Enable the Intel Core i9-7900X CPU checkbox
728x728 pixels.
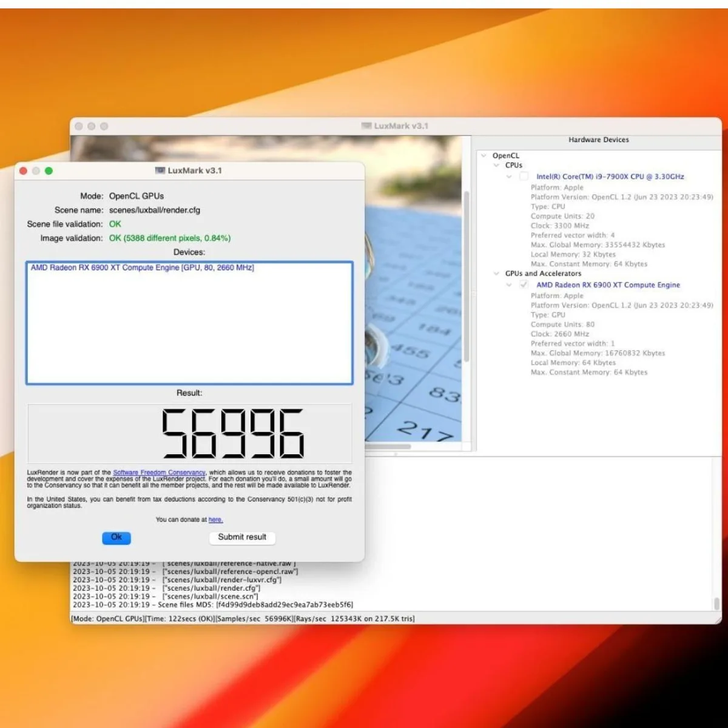[524, 177]
